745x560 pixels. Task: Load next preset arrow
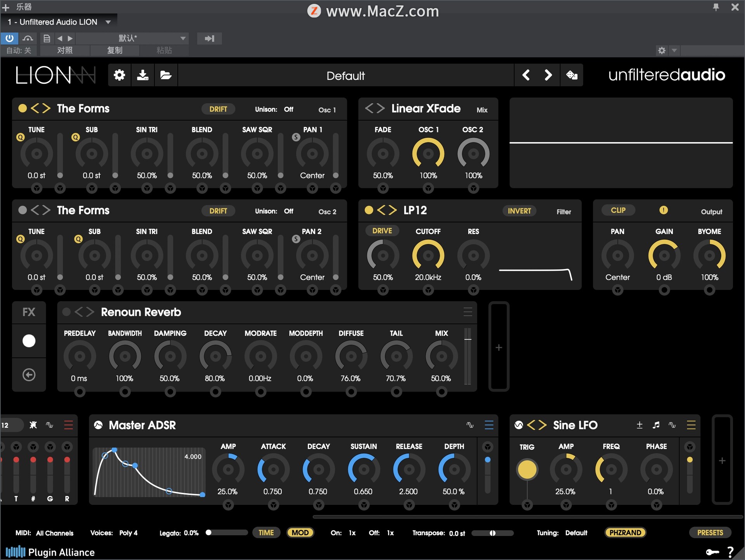(x=548, y=75)
